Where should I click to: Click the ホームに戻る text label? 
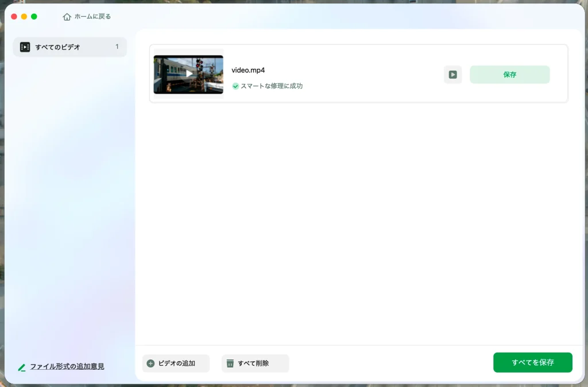(92, 17)
